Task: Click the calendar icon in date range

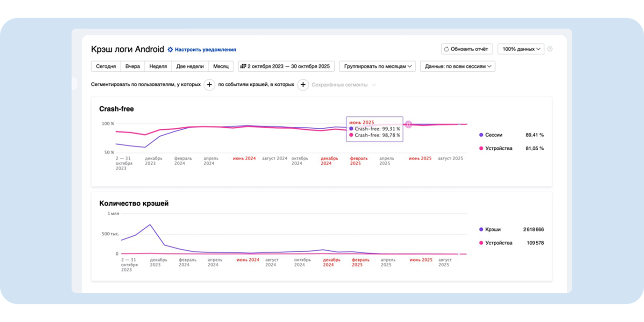Action: point(243,66)
